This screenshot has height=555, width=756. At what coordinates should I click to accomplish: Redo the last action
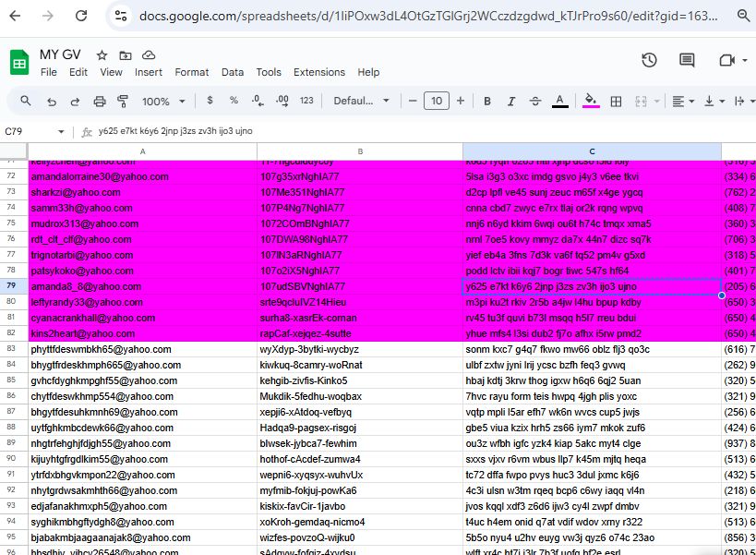(75, 102)
